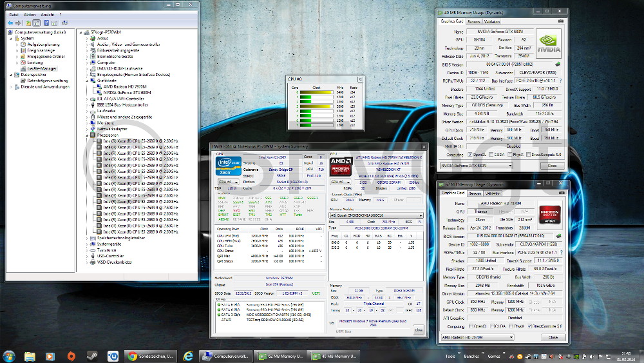Screen dimensions: 644x363
Task: Toggle DirectCompute 5.0 checkbox in AMD GPU-Z
Action: 529,326
